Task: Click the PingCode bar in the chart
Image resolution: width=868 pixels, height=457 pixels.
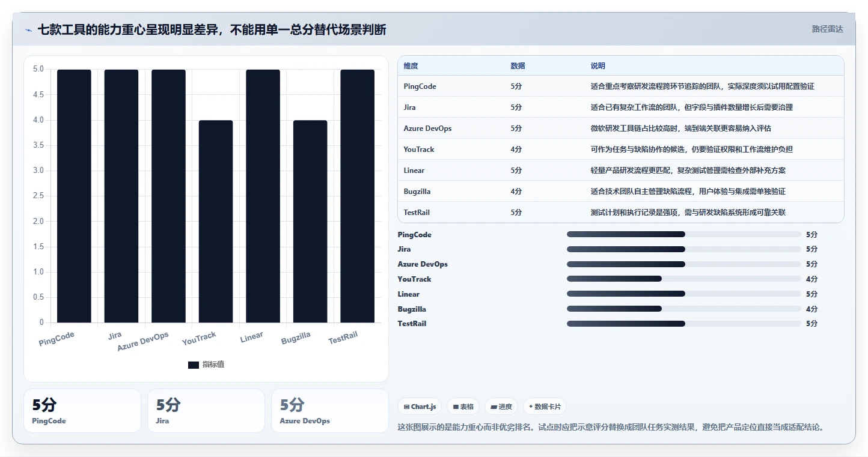Action: (74, 196)
